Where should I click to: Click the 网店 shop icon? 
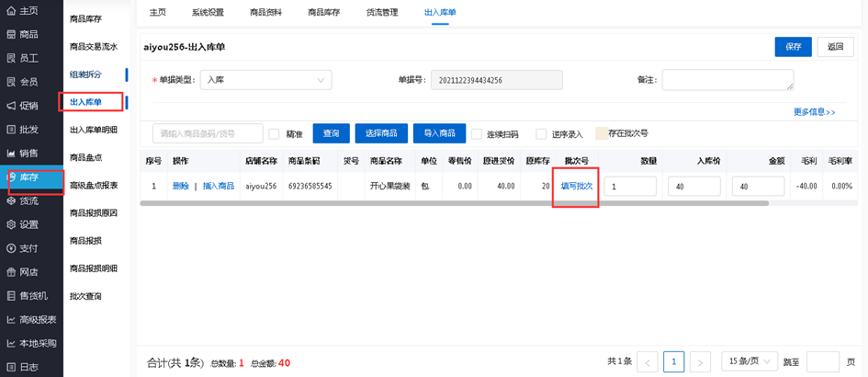coord(11,272)
